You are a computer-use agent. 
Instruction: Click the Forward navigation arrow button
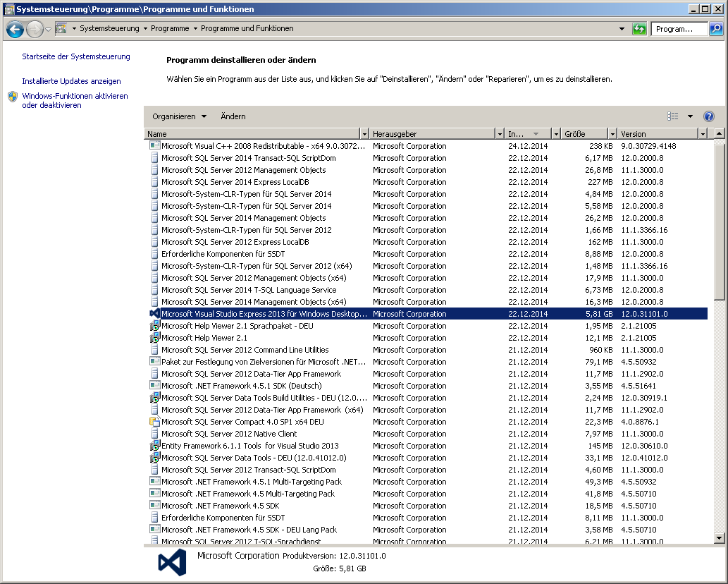(x=35, y=29)
